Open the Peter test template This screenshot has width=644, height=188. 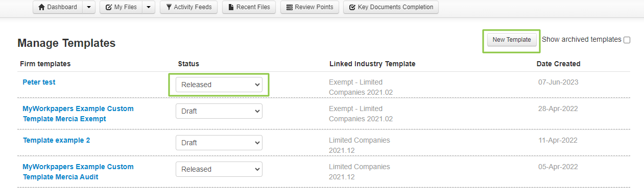[x=39, y=82]
